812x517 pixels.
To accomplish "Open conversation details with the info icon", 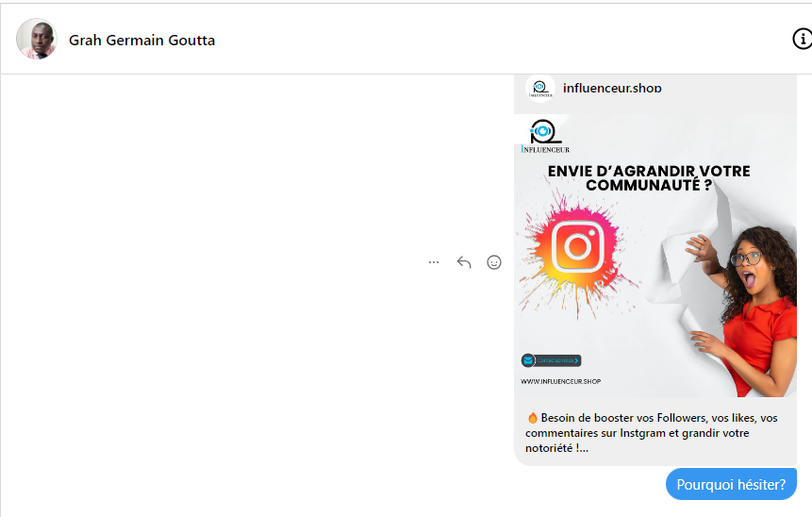I will [x=802, y=39].
